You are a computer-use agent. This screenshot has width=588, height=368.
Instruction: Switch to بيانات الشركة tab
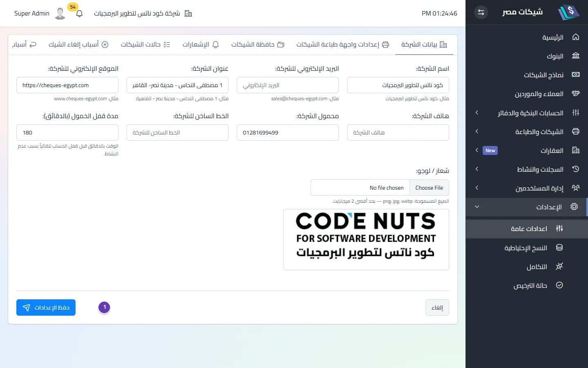pyautogui.click(x=424, y=45)
